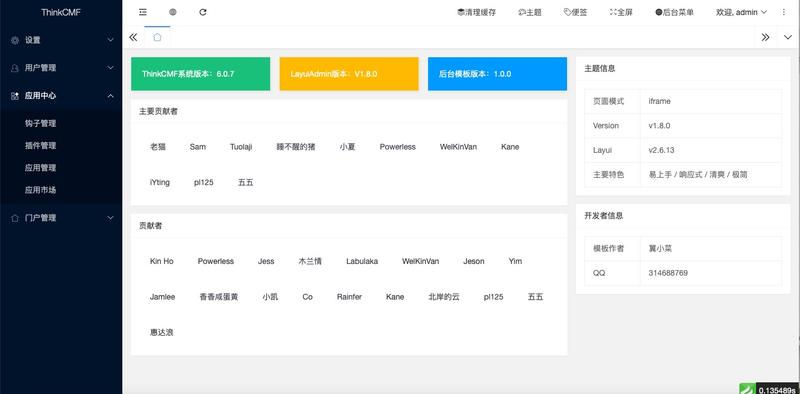Screen dimensions: 800x394
Task: Click contributor 惠达浪
Action: tap(162, 332)
